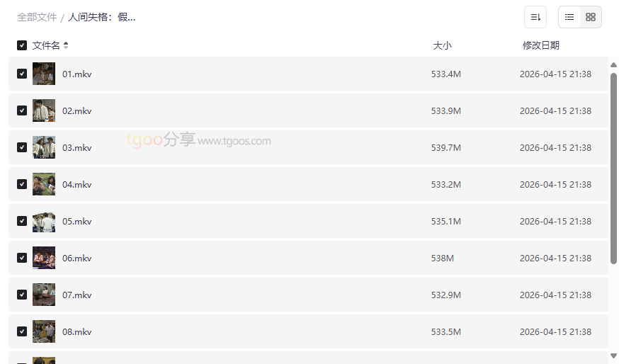Click the 大小 column header
This screenshot has width=619, height=364.
442,45
